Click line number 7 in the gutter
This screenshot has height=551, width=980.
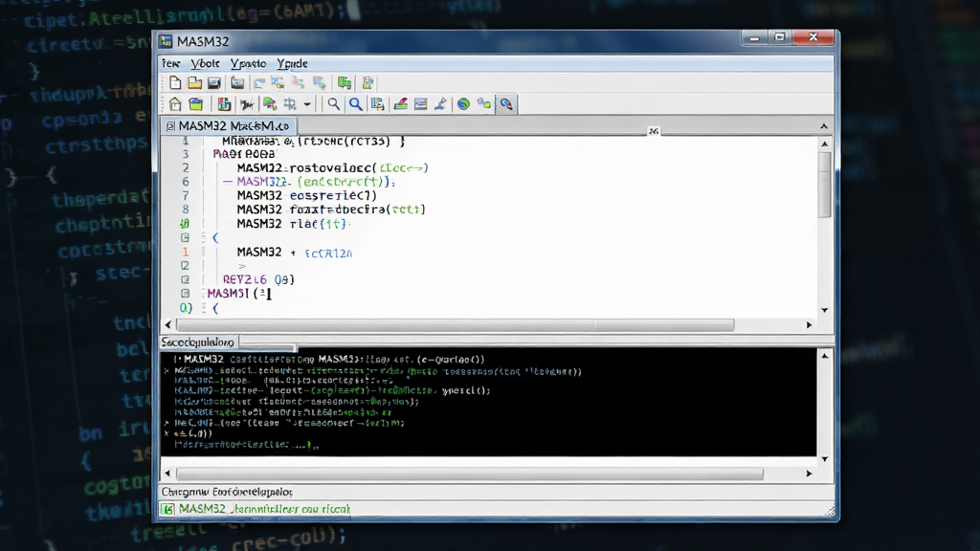click(185, 195)
